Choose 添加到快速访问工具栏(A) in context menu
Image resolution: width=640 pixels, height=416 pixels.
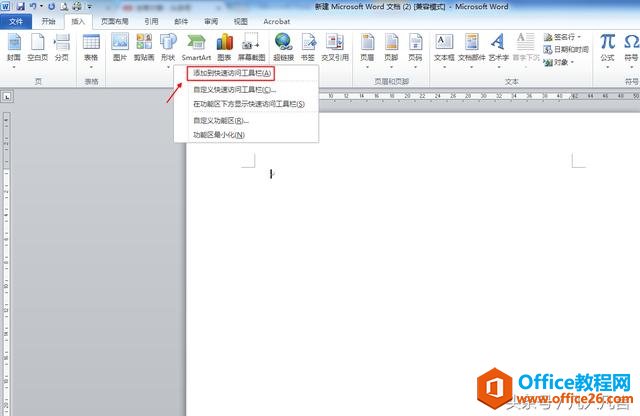(x=231, y=73)
